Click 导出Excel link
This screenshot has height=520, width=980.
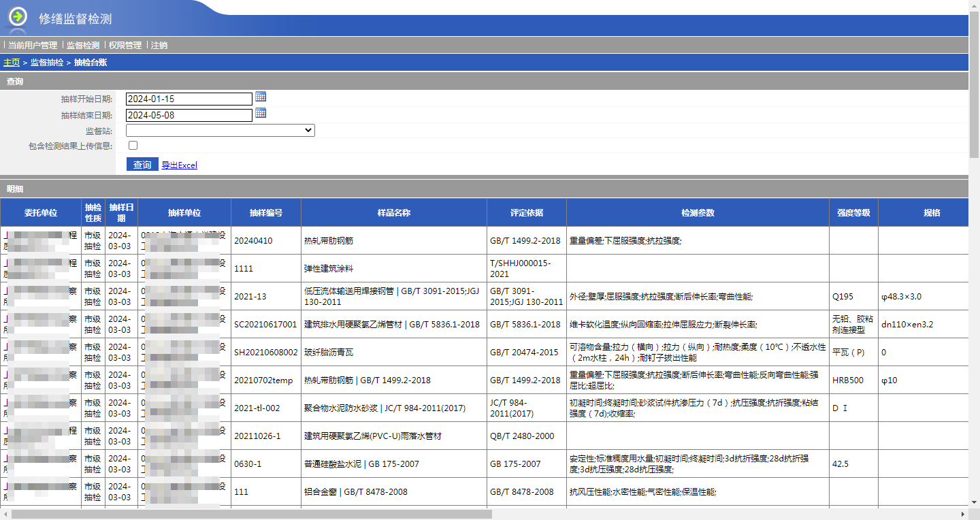tap(179, 165)
